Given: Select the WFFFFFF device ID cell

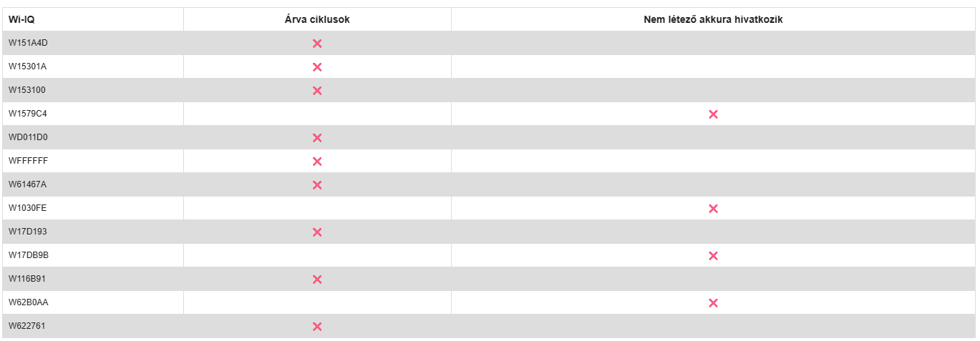Looking at the screenshot, I should click(28, 161).
